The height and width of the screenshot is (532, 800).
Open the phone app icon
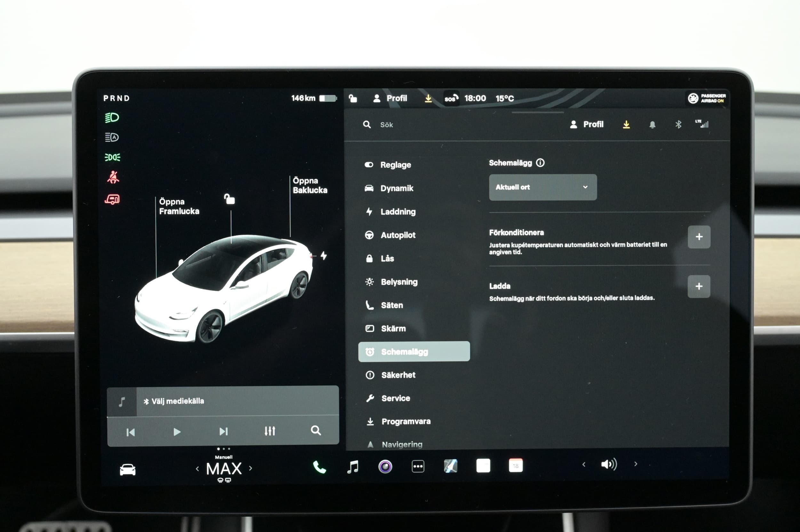(319, 467)
